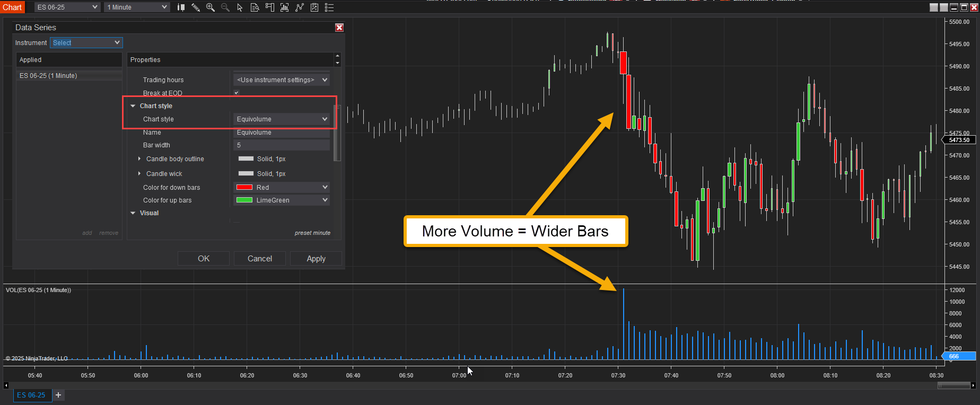This screenshot has width=980, height=405.
Task: Open the Chart Trader toolbar icon
Action: point(270,7)
